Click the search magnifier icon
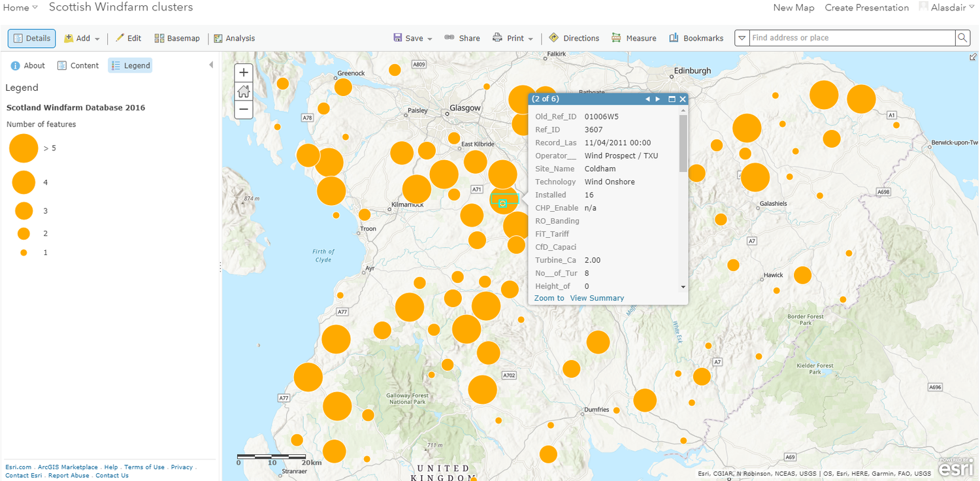This screenshot has width=980, height=481. click(962, 38)
